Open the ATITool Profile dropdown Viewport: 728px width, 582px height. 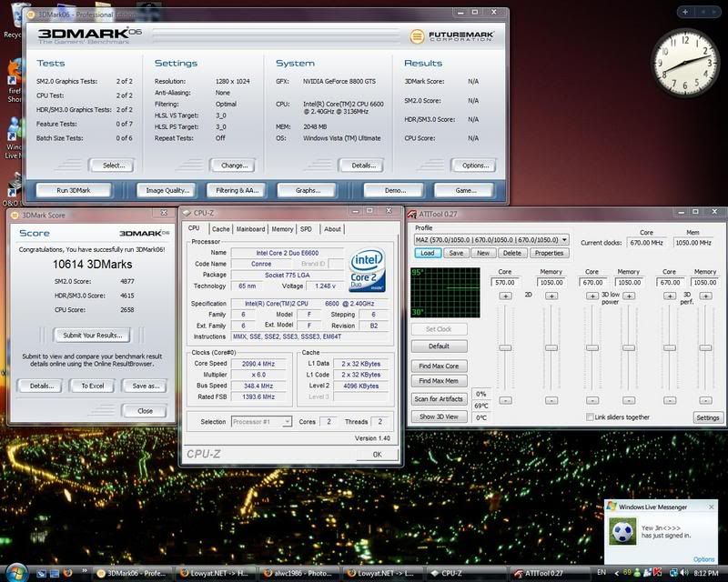(x=491, y=239)
